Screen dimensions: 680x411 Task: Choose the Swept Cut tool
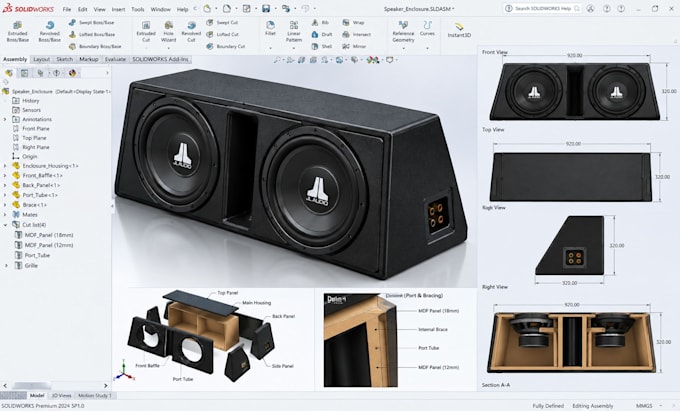pos(222,22)
